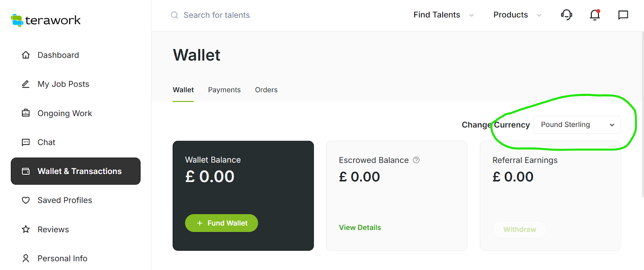This screenshot has height=270, width=644.
Task: Expand the Products dropdown
Action: tap(517, 15)
